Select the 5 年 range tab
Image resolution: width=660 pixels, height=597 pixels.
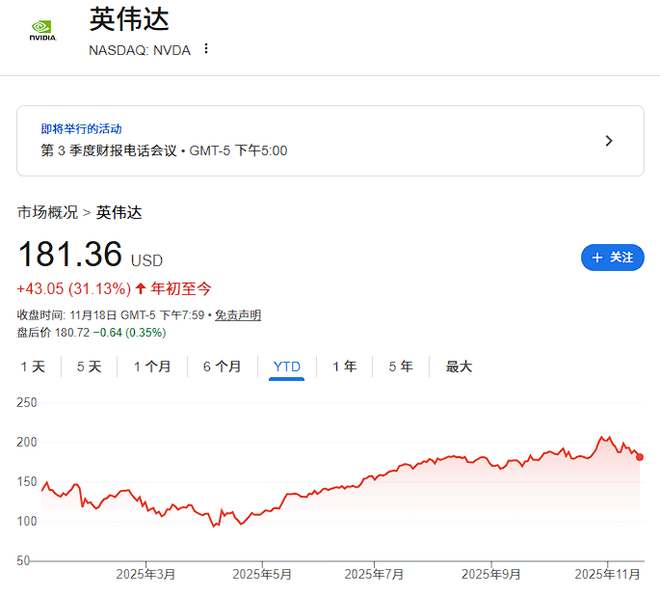(400, 367)
